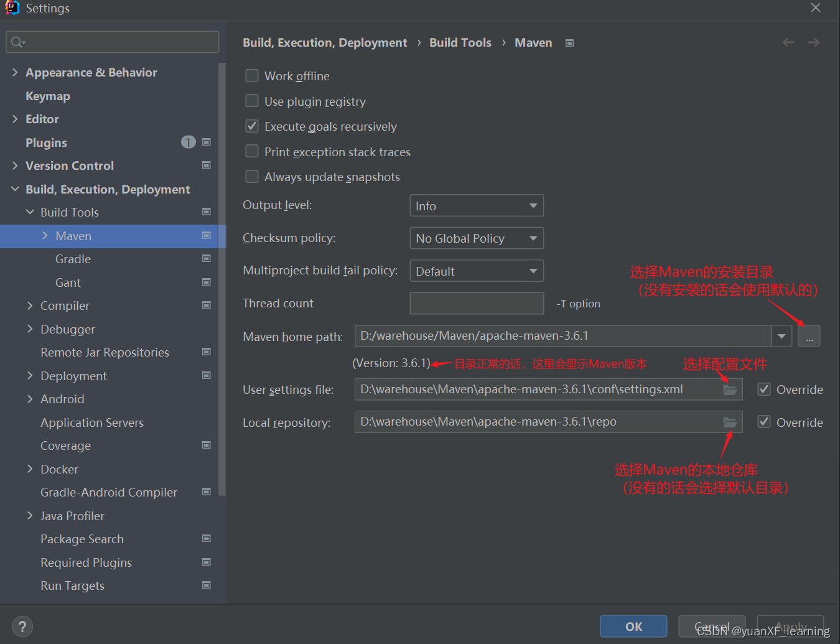The width and height of the screenshot is (840, 644).
Task: Focus the settings search field
Action: [113, 42]
